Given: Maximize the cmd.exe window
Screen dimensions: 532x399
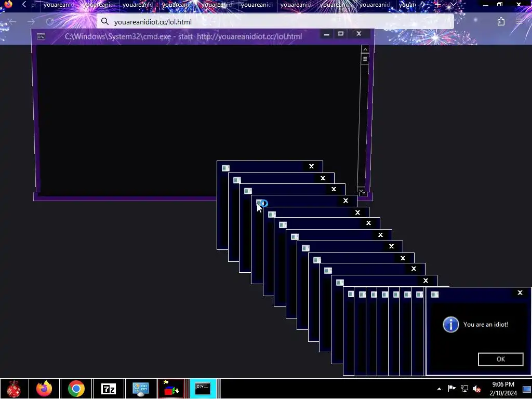Looking at the screenshot, I should [x=341, y=34].
